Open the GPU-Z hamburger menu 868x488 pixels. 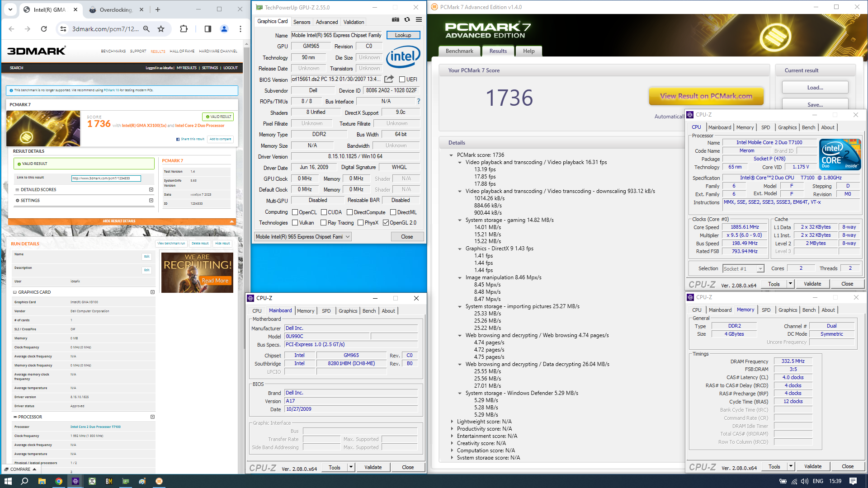click(419, 20)
